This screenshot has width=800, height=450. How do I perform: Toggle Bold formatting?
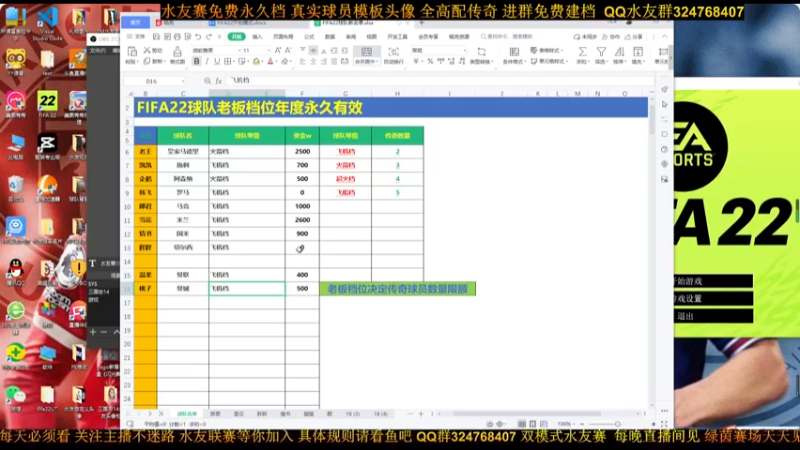tap(196, 61)
